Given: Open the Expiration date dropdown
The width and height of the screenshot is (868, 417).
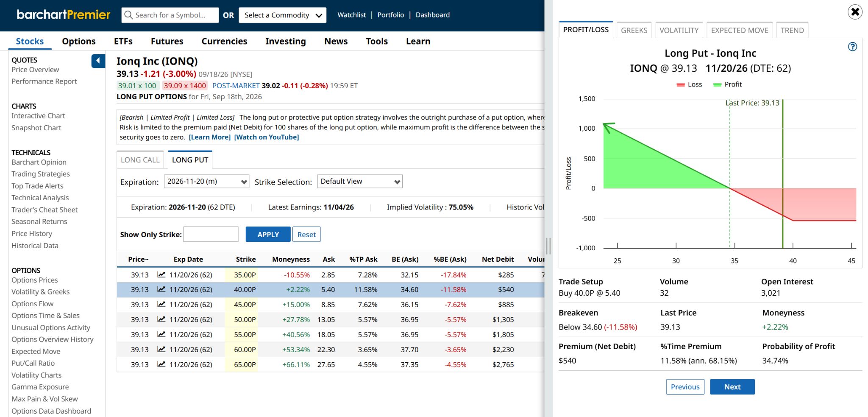Looking at the screenshot, I should [x=206, y=182].
